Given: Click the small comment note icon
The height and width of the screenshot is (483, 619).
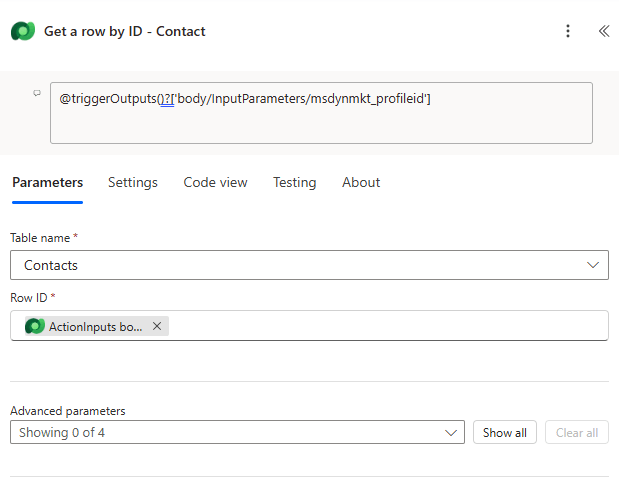Looking at the screenshot, I should (37, 93).
